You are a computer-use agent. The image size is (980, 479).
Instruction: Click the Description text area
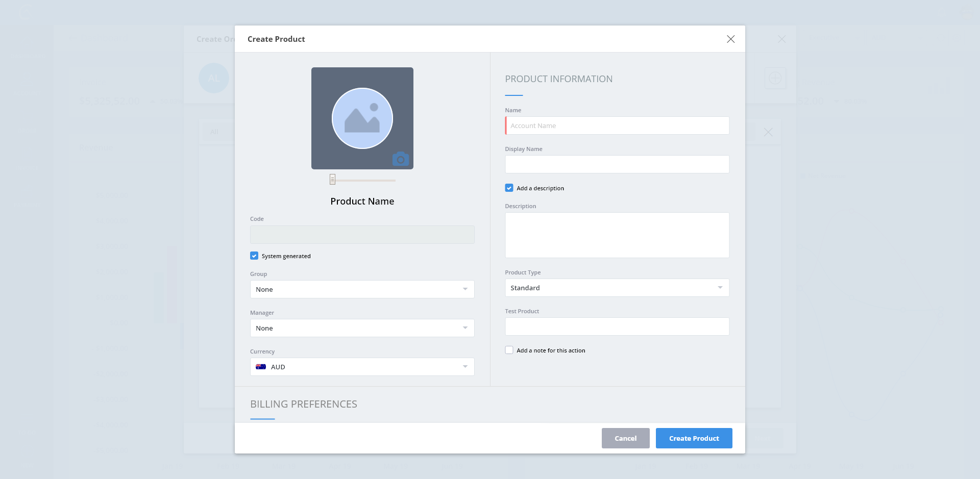[x=617, y=235]
